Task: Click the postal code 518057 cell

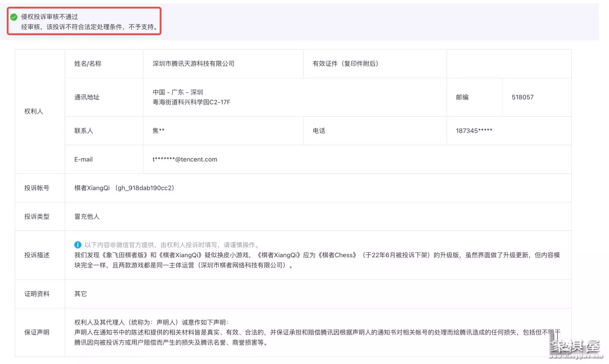Action: coord(523,97)
